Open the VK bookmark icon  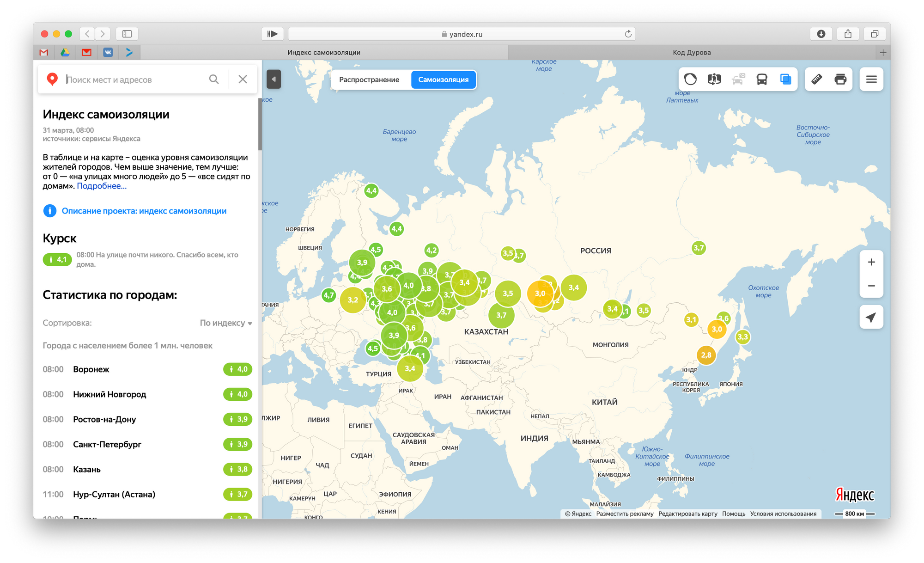pyautogui.click(x=108, y=53)
